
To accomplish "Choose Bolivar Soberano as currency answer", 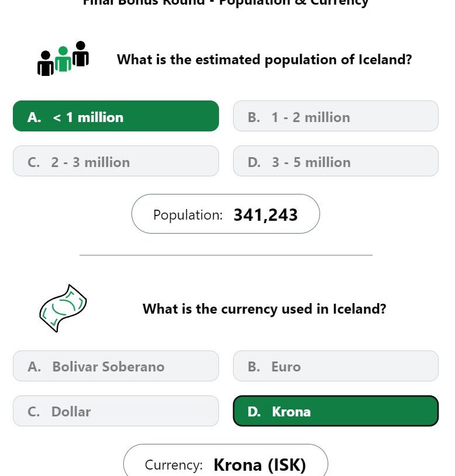I will (116, 366).
